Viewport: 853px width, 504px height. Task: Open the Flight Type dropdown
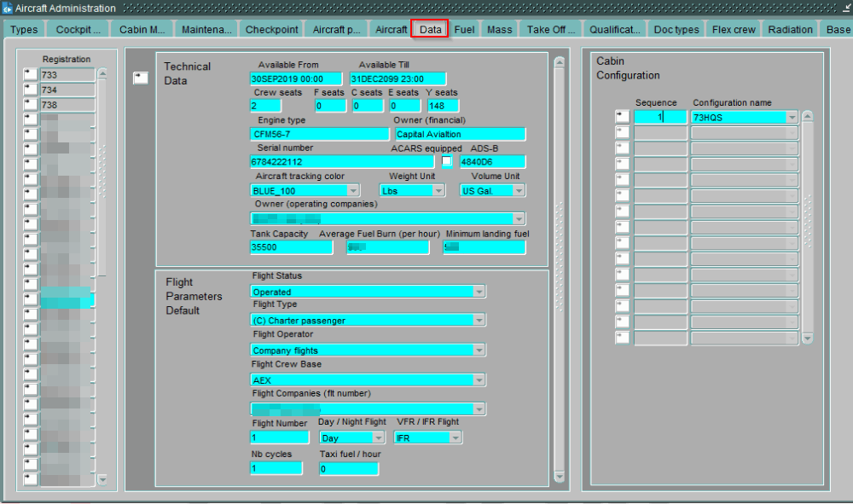479,321
